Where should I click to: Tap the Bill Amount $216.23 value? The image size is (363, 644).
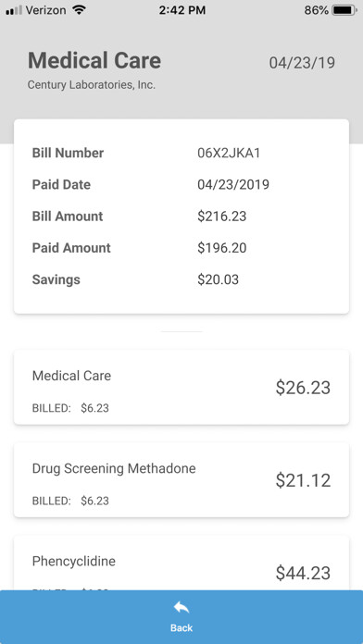point(222,217)
